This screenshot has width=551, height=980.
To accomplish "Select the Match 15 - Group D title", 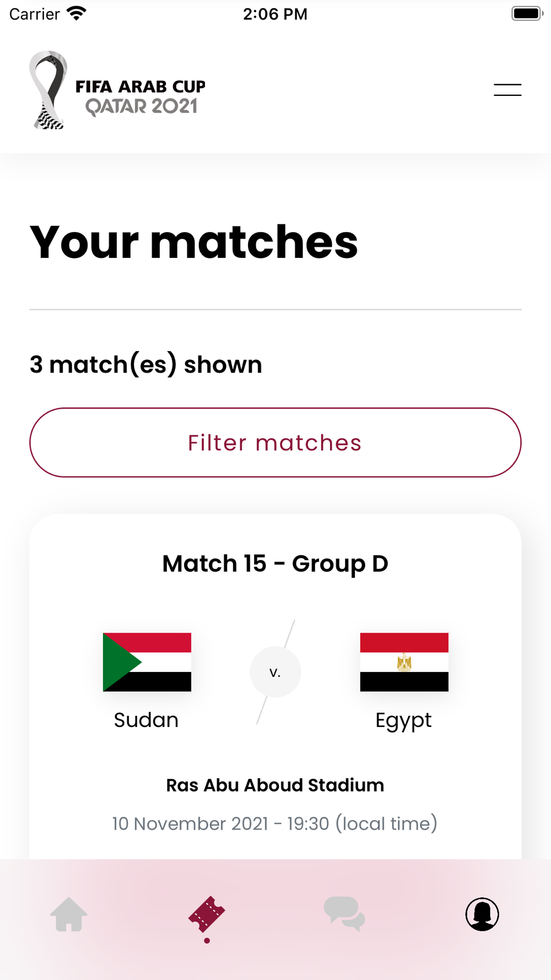I will point(275,564).
